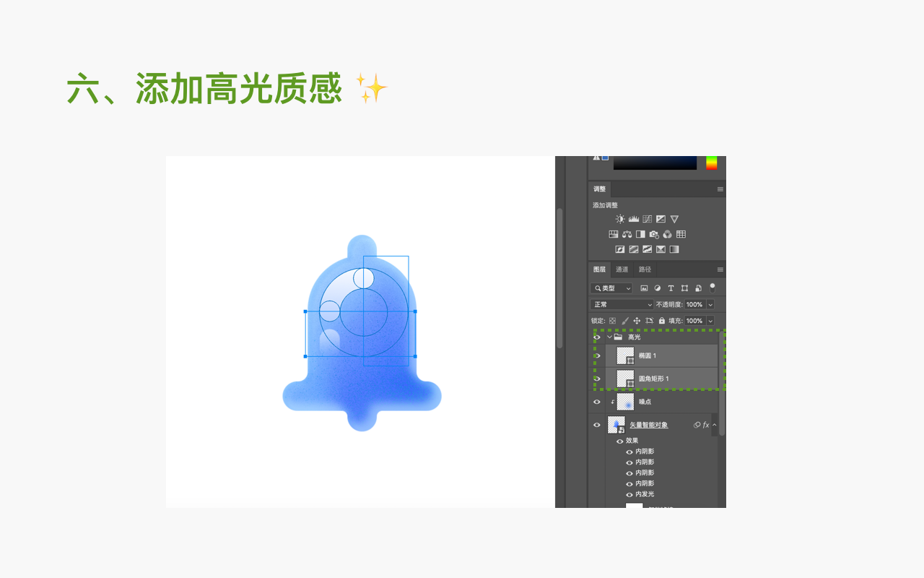
Task: Click blending options icon on 矢量智能对象 layer
Action: tap(697, 425)
